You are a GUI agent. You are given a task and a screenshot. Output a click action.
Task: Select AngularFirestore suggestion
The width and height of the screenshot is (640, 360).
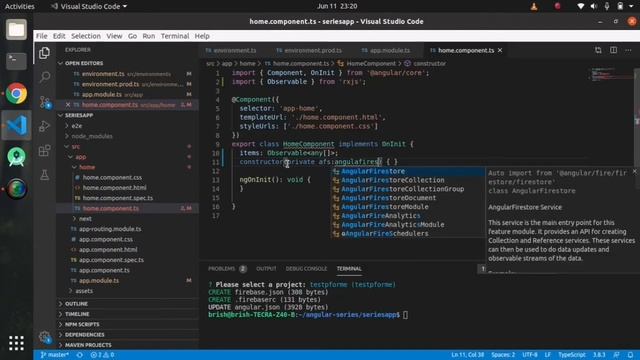coord(408,171)
